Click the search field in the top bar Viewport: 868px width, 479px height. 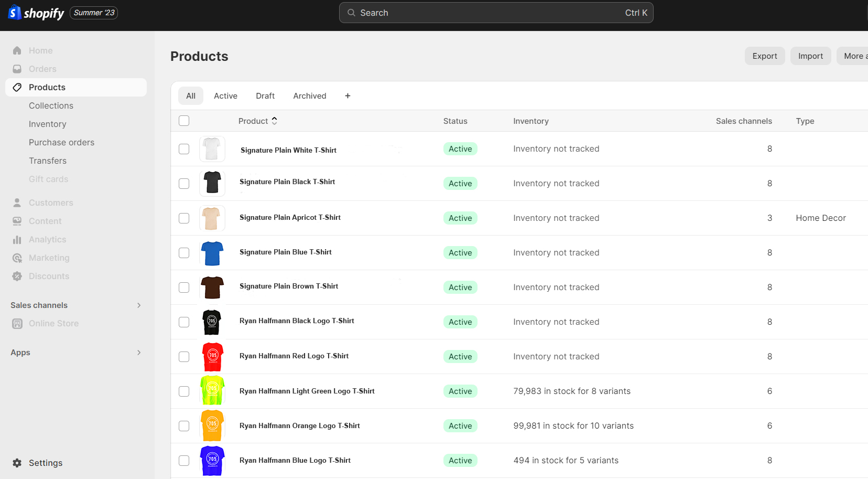click(496, 13)
